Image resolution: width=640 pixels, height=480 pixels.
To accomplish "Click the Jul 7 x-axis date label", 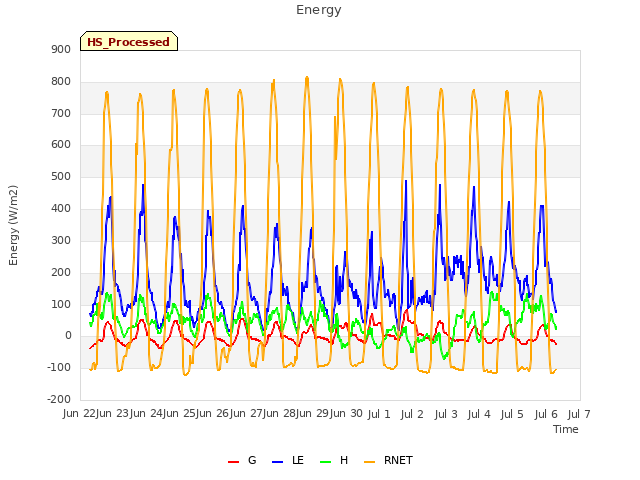I will coord(579,414).
